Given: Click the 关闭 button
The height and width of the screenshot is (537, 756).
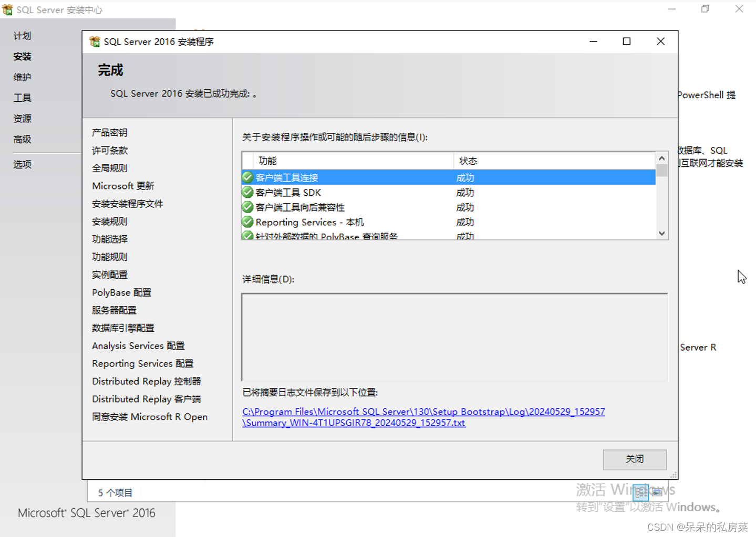Looking at the screenshot, I should click(x=635, y=459).
